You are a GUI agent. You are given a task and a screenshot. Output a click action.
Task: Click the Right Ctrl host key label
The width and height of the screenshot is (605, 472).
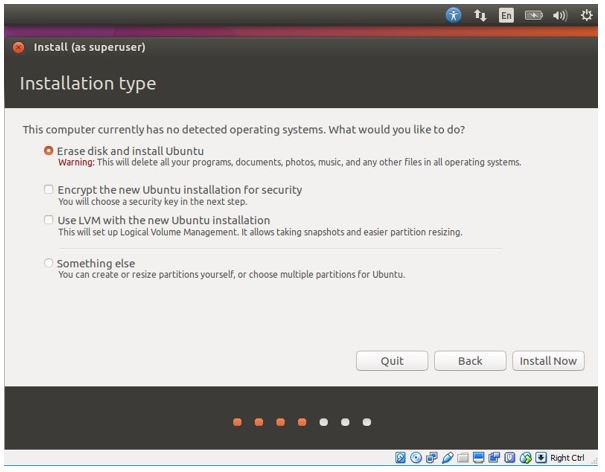tap(567, 458)
